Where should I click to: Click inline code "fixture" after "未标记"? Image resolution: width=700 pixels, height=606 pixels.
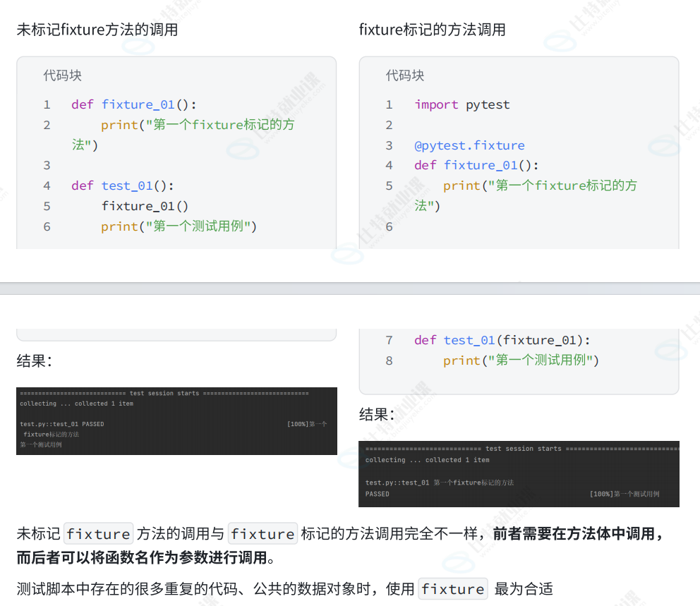99,533
